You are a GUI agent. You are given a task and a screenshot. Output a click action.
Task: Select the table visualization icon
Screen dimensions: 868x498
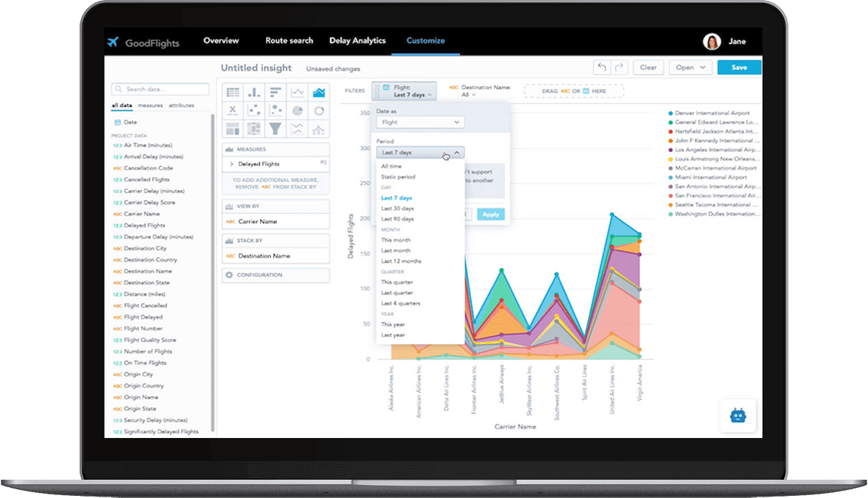click(x=233, y=93)
